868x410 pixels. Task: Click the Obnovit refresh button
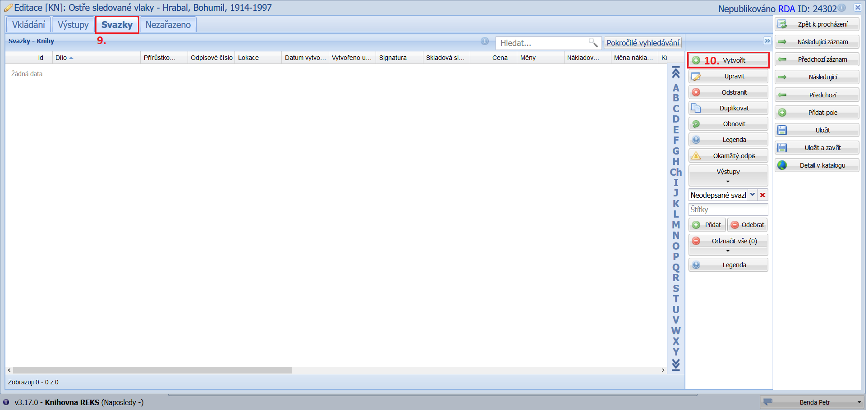pos(728,124)
